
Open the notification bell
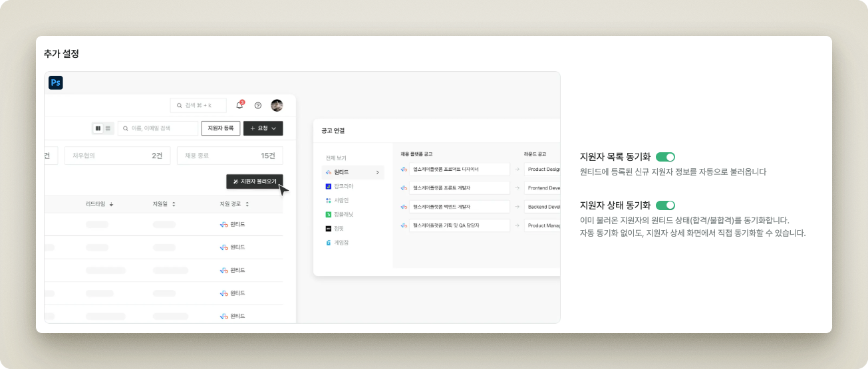[x=239, y=105]
